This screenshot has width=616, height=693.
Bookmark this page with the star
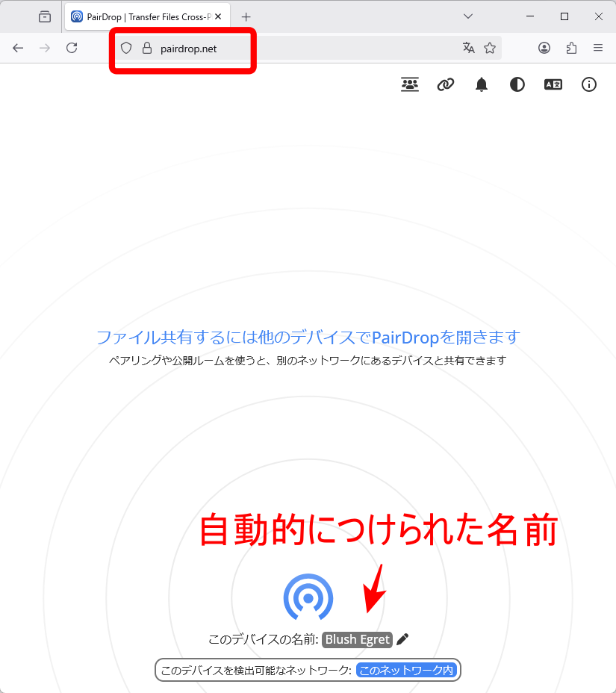[x=490, y=48]
